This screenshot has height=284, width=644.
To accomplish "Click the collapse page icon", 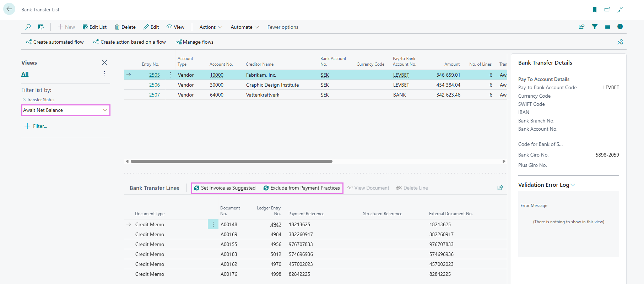I will 620,10.
